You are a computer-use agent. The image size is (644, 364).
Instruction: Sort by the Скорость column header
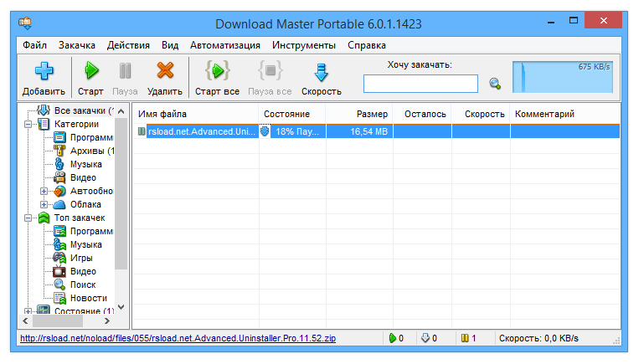[481, 114]
